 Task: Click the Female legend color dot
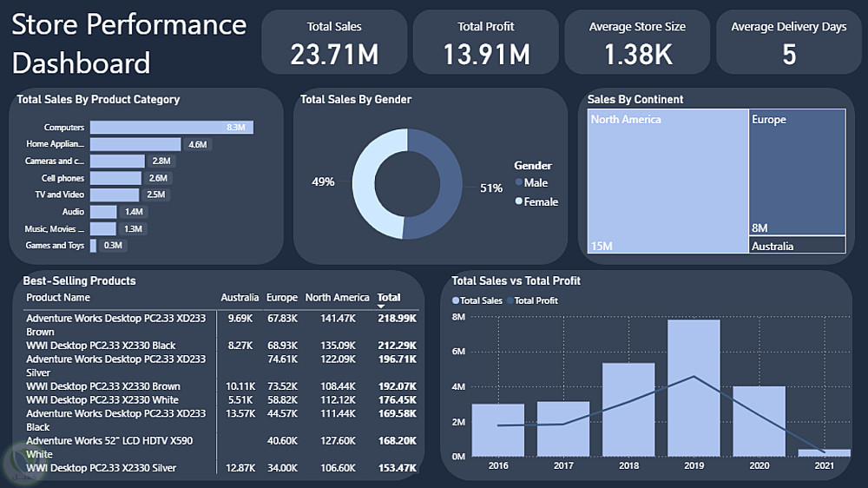[519, 201]
